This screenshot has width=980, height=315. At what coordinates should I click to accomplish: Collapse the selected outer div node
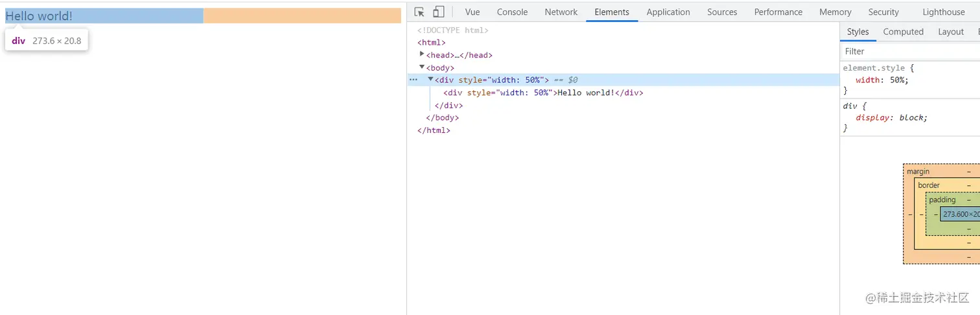pyautogui.click(x=431, y=79)
